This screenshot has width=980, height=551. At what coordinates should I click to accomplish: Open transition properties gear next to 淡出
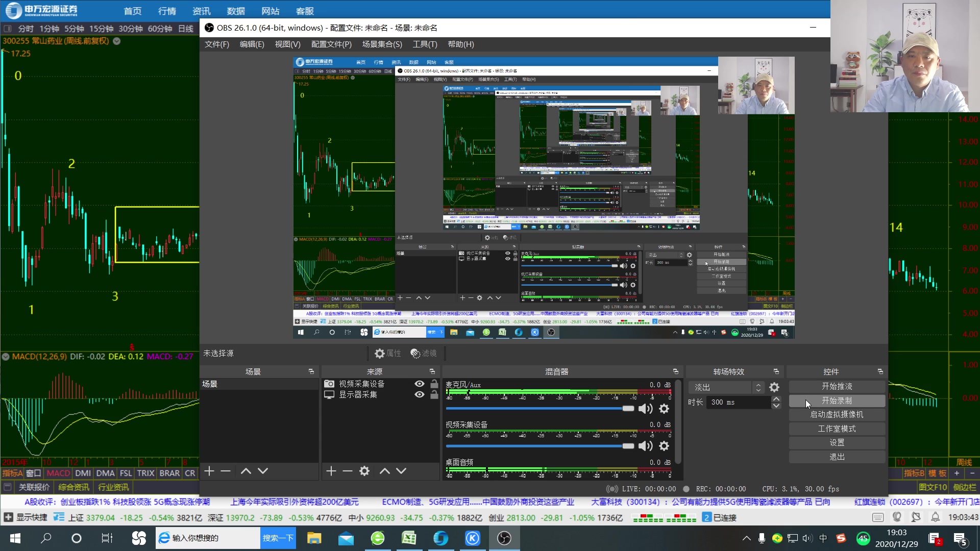coord(774,387)
